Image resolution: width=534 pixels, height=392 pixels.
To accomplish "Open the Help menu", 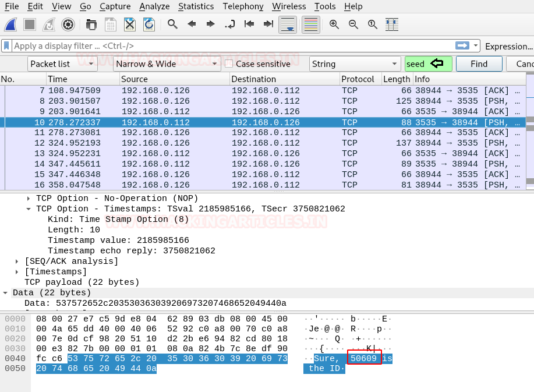I will tap(353, 6).
